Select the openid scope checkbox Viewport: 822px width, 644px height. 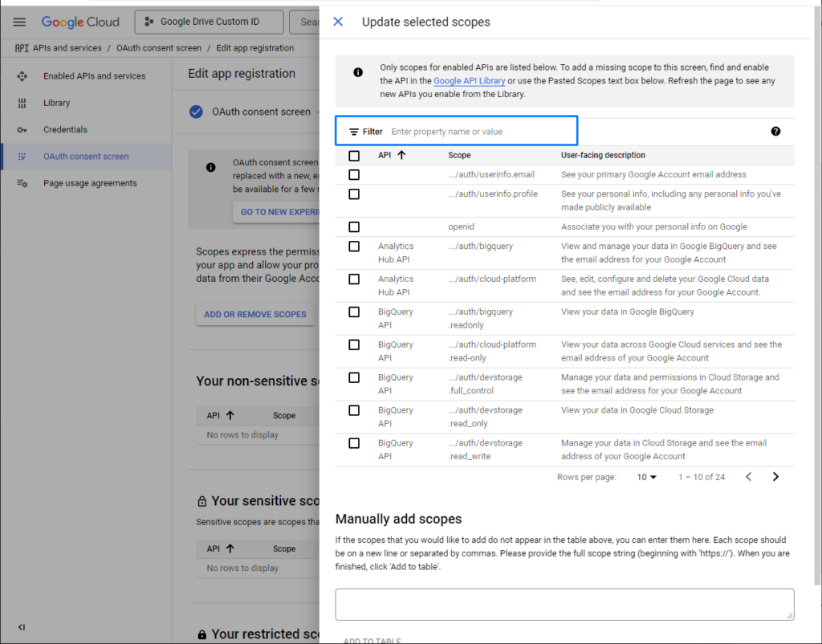tap(354, 227)
